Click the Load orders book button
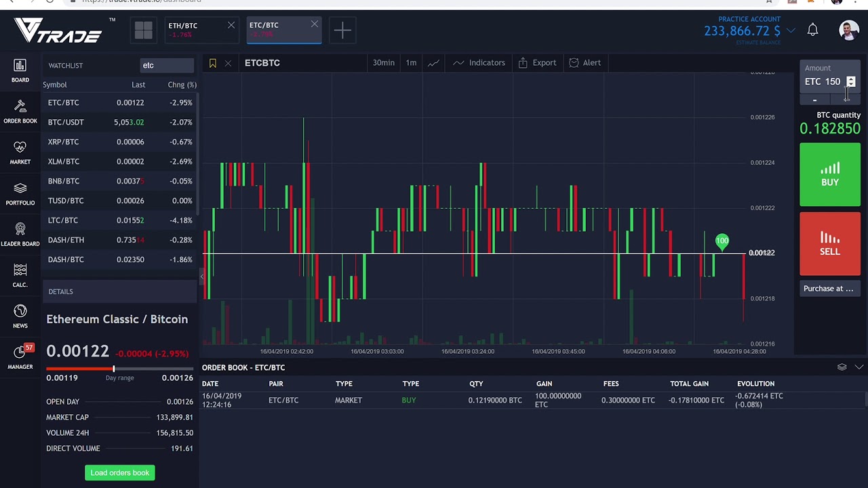Viewport: 868px width, 488px height. [x=120, y=473]
